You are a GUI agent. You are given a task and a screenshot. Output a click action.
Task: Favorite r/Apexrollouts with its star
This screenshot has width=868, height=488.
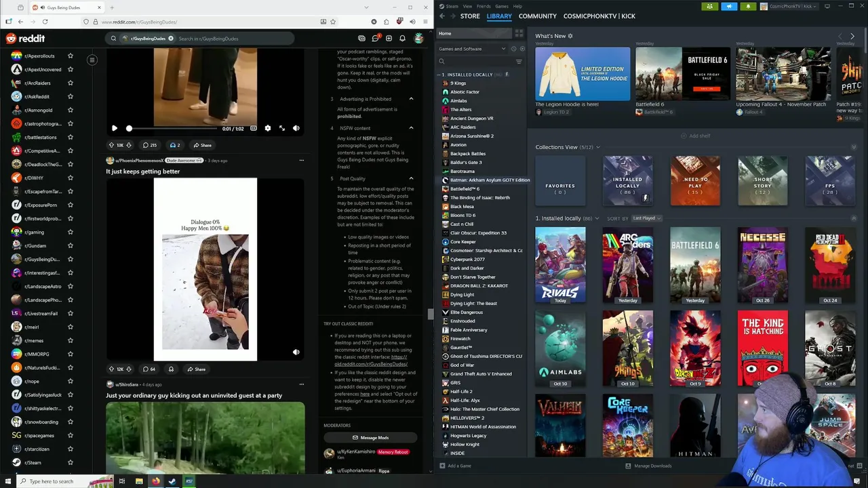tap(70, 56)
